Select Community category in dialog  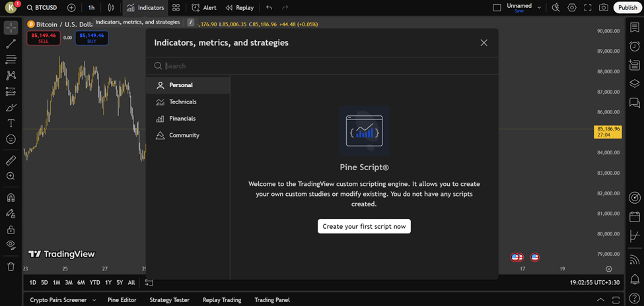pos(188,135)
